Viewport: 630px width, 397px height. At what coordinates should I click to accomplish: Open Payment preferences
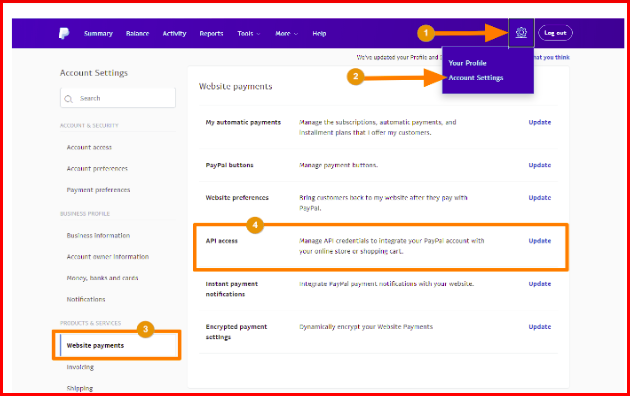(98, 190)
